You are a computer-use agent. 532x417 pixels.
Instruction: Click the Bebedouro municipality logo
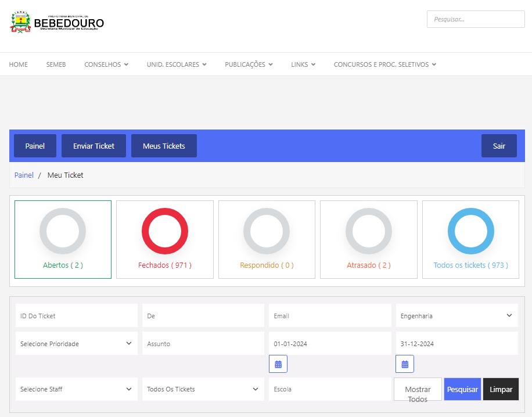pos(57,23)
